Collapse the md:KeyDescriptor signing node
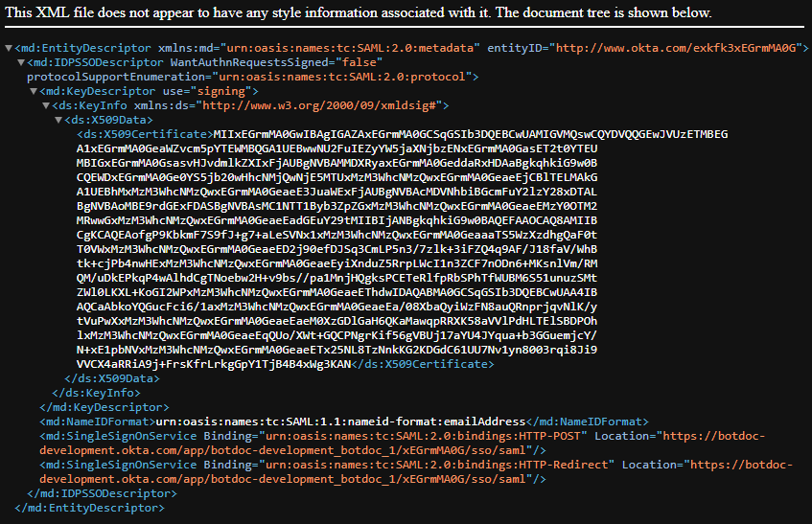 click(x=34, y=92)
